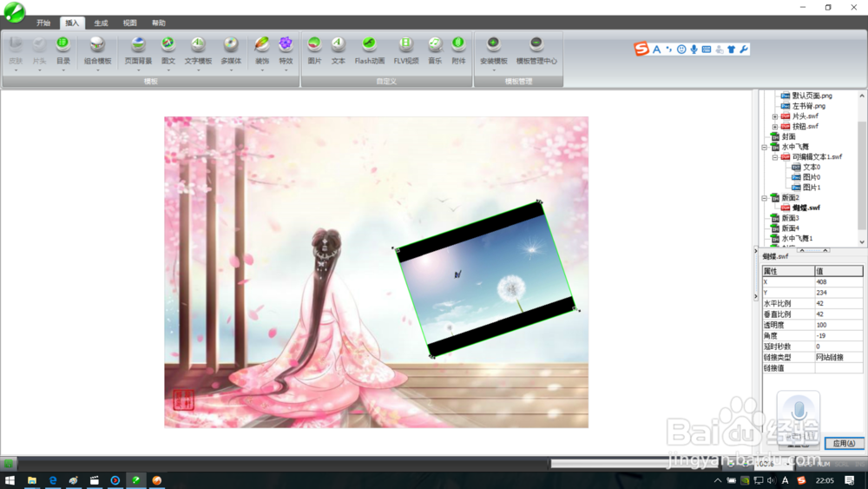
Task: Open 目录 dropdown arrow
Action: 63,70
